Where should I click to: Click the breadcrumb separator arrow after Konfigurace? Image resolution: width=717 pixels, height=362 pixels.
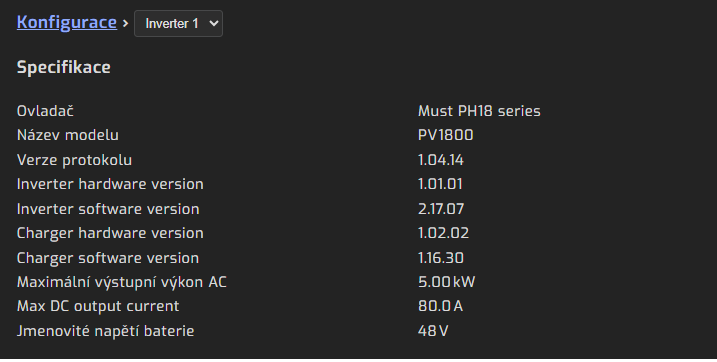point(125,23)
